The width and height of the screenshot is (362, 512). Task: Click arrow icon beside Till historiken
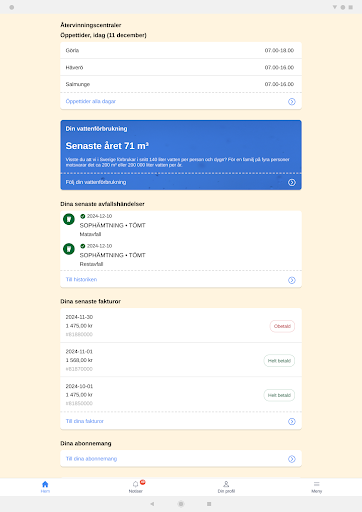coord(292,280)
